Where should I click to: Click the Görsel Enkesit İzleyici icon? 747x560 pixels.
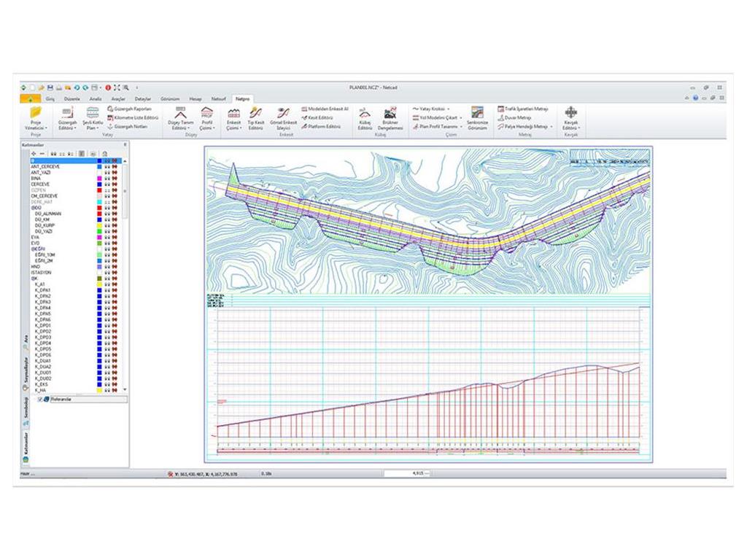click(x=283, y=113)
